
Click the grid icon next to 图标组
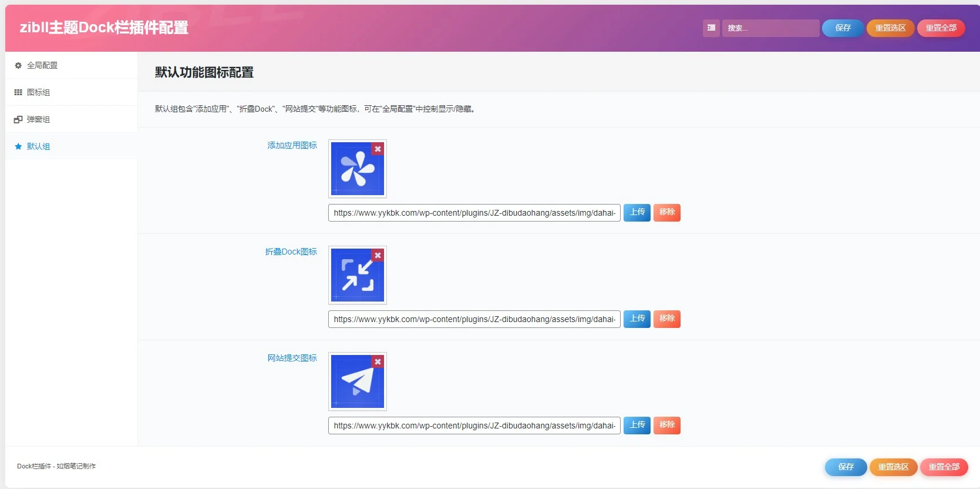[x=18, y=92]
